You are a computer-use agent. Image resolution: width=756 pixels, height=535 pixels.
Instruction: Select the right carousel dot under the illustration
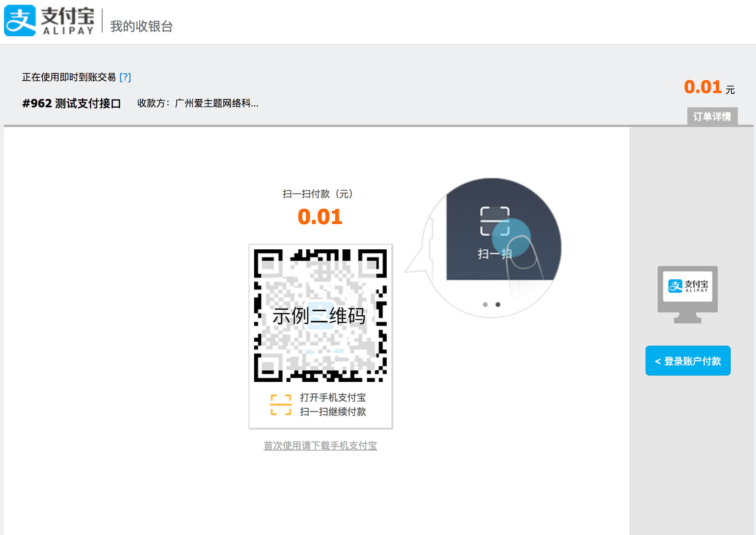[497, 304]
